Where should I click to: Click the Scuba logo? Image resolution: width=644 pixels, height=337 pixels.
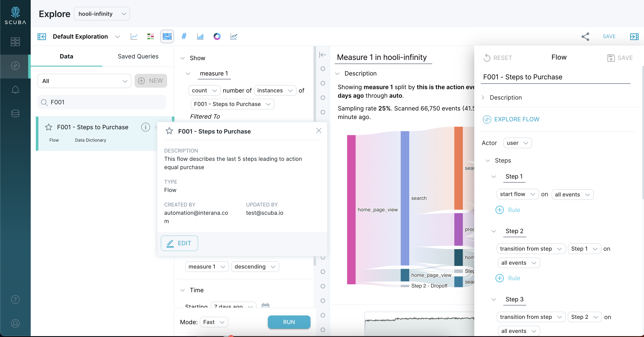pos(15,16)
